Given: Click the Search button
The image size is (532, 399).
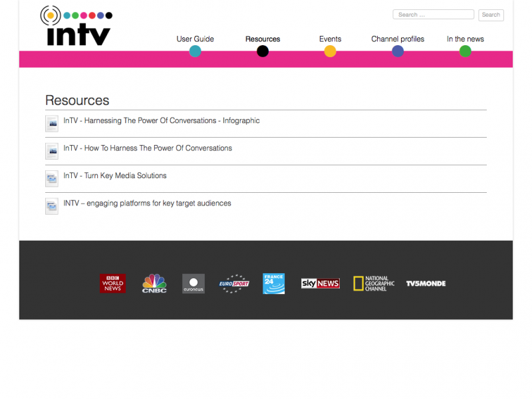Looking at the screenshot, I should pyautogui.click(x=491, y=15).
